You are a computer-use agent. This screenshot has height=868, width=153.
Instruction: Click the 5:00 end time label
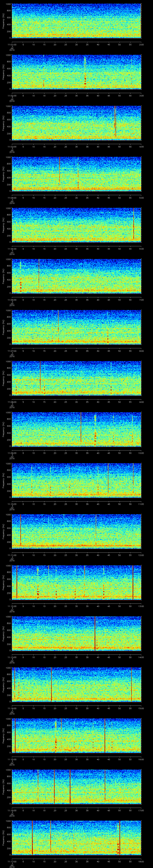tap(141, 197)
